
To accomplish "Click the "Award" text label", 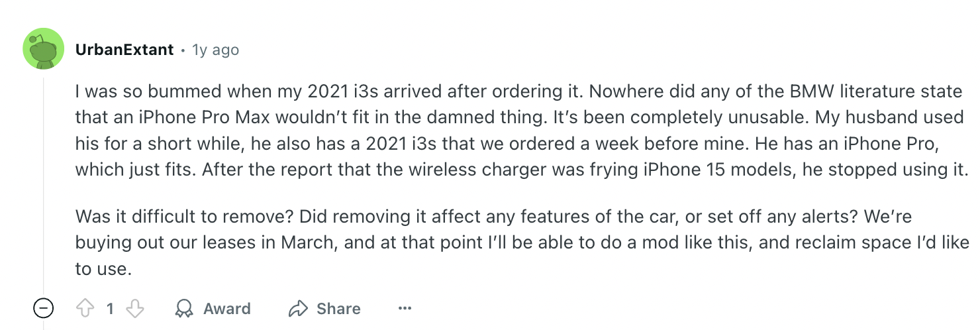I will tap(227, 308).
